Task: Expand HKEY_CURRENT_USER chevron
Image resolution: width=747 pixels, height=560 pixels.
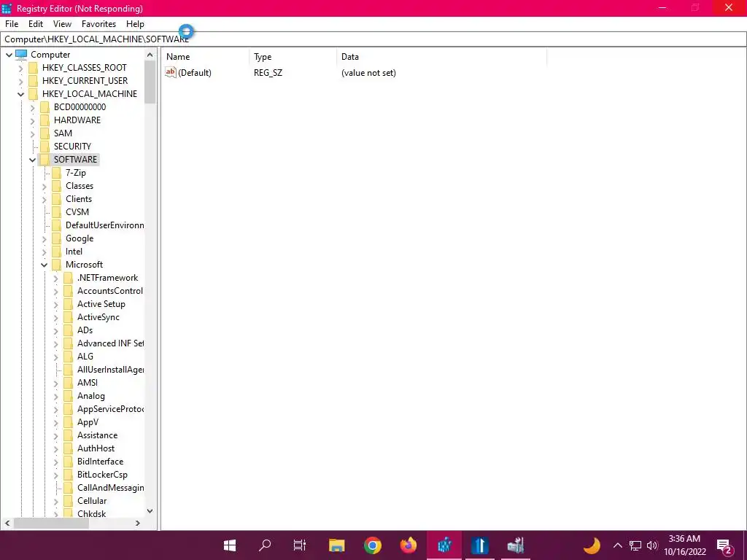Action: click(x=20, y=81)
